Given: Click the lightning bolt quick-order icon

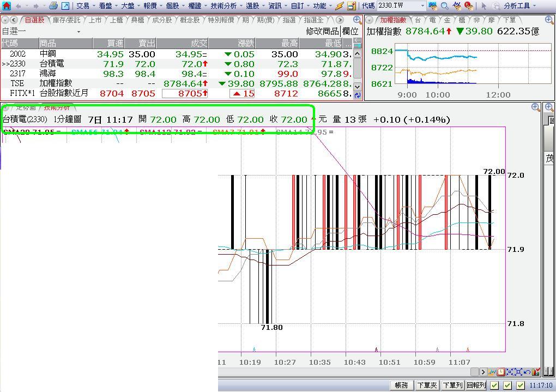Looking at the screenshot, I should pos(340,5).
